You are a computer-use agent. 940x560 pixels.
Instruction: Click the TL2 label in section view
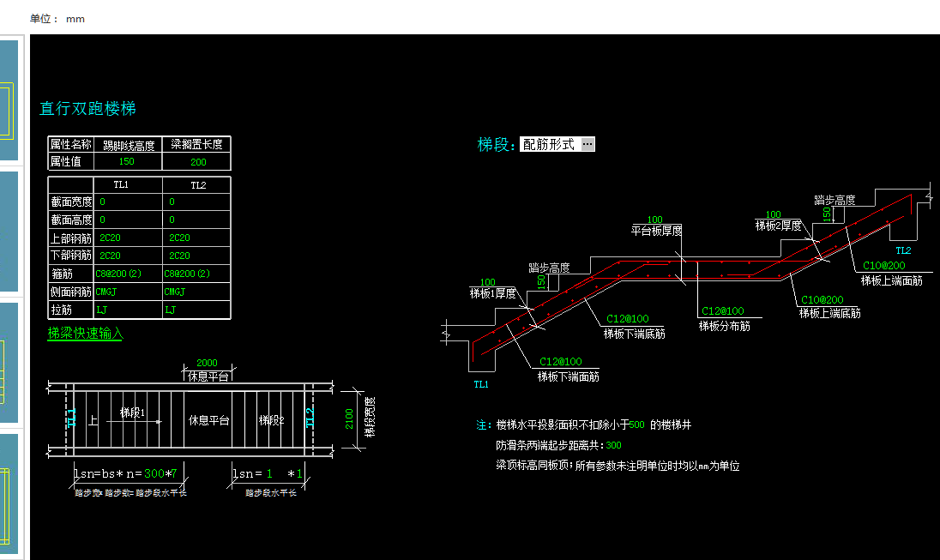pos(903,250)
